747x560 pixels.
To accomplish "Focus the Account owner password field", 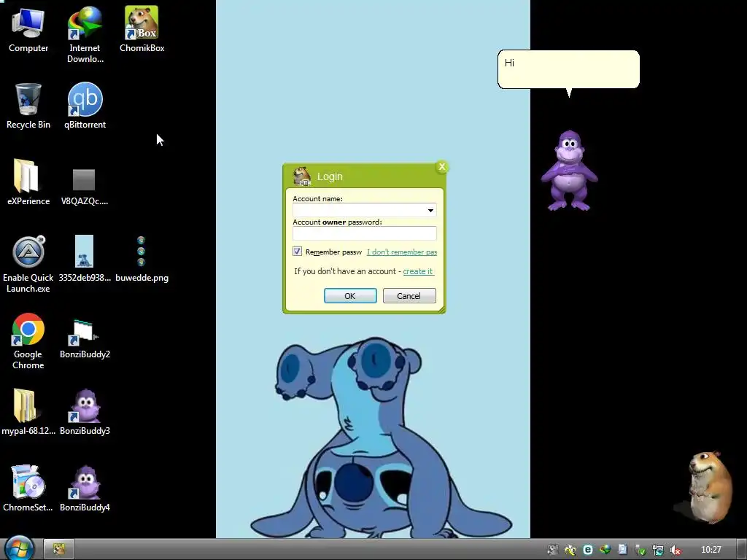I will point(365,233).
